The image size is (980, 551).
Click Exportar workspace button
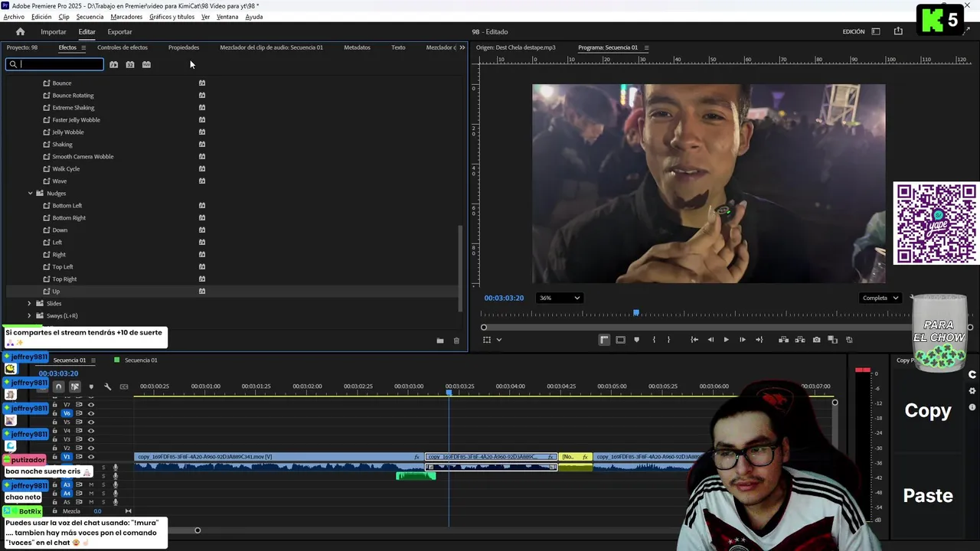pyautogui.click(x=119, y=31)
